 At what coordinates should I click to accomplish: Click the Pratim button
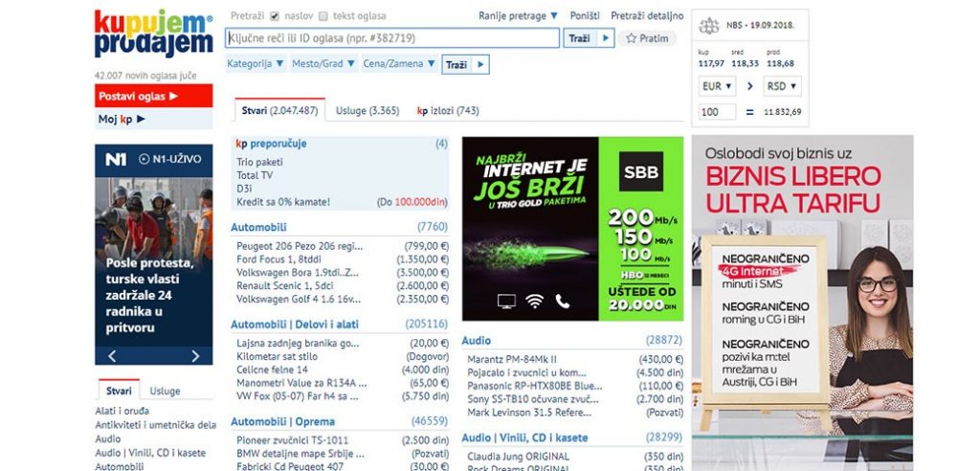[x=648, y=38]
